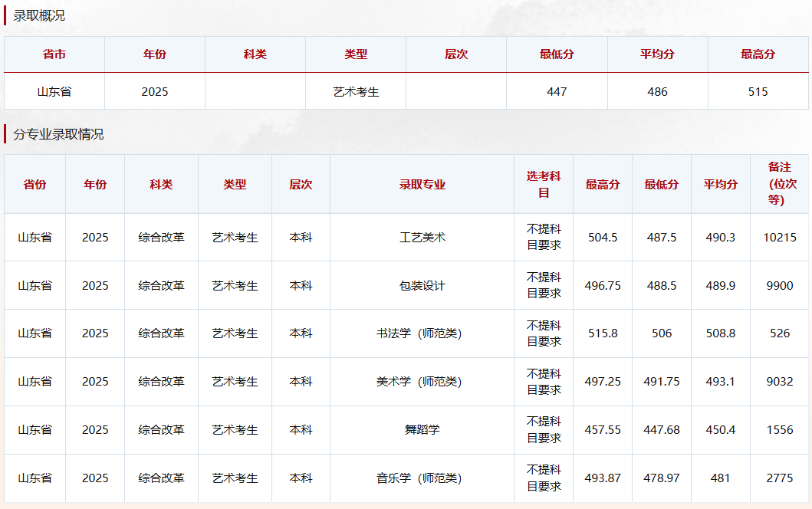Click the lowest score 447.68
Viewport: 812px width, 509px height.
[x=662, y=430]
